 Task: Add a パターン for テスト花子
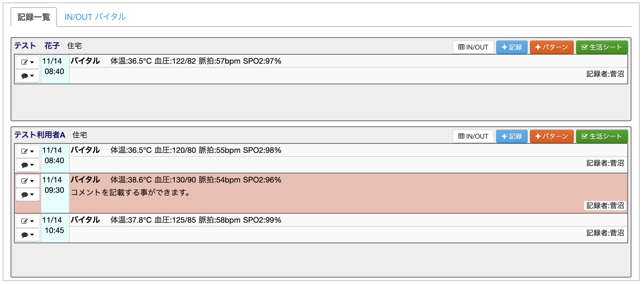(552, 47)
